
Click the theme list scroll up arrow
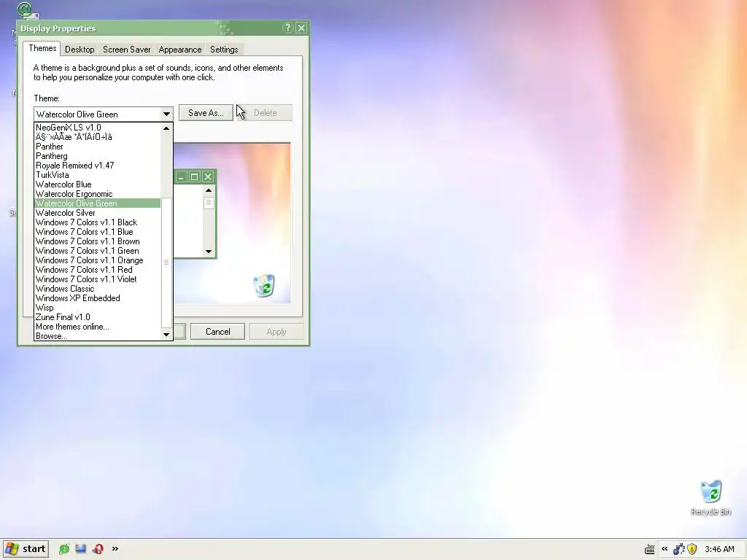(166, 128)
